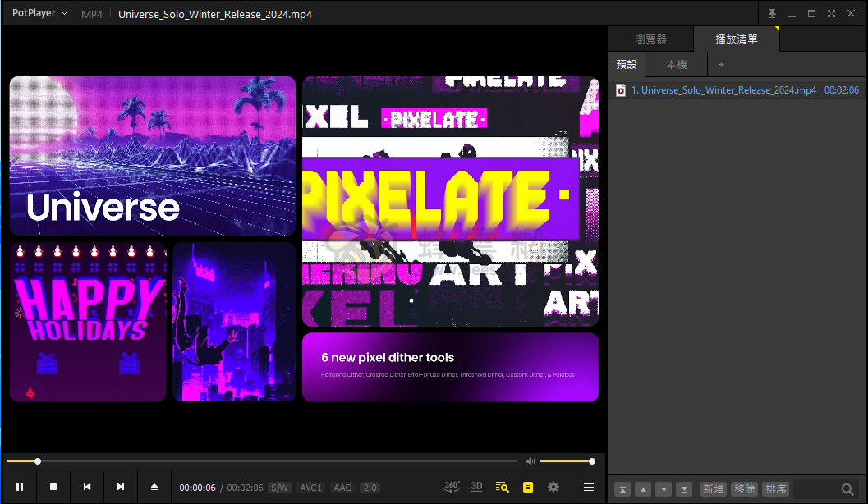The height and width of the screenshot is (504, 868).
Task: Pin the window always on top
Action: [x=772, y=13]
